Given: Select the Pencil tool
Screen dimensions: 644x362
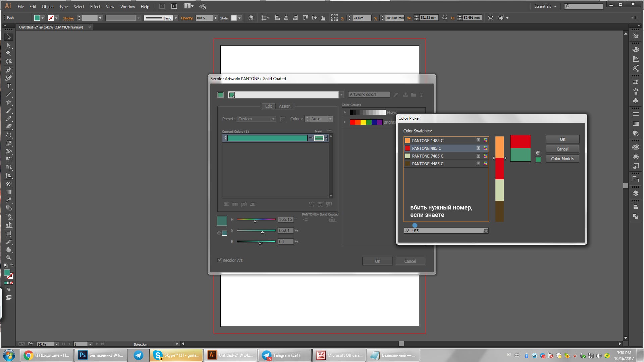Looking at the screenshot, I should [9, 119].
